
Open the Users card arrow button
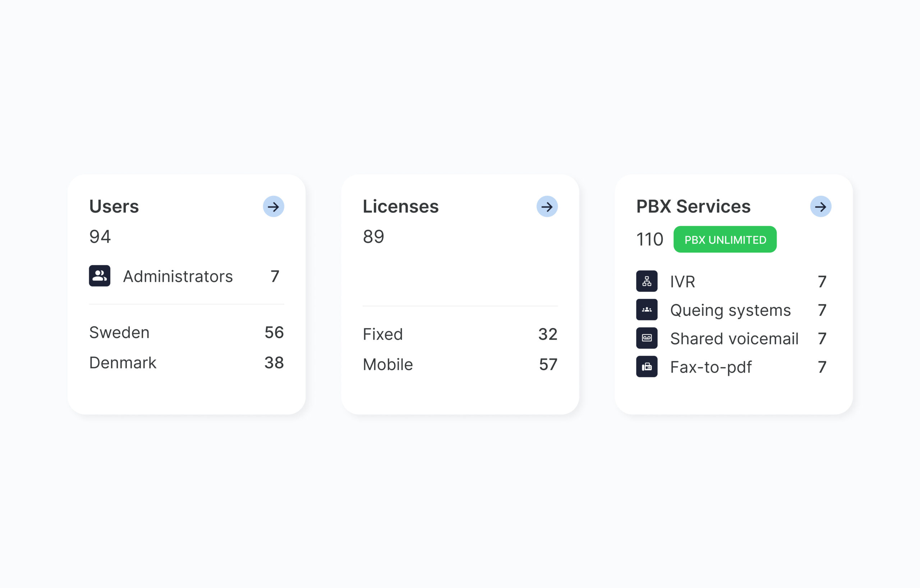pos(273,207)
